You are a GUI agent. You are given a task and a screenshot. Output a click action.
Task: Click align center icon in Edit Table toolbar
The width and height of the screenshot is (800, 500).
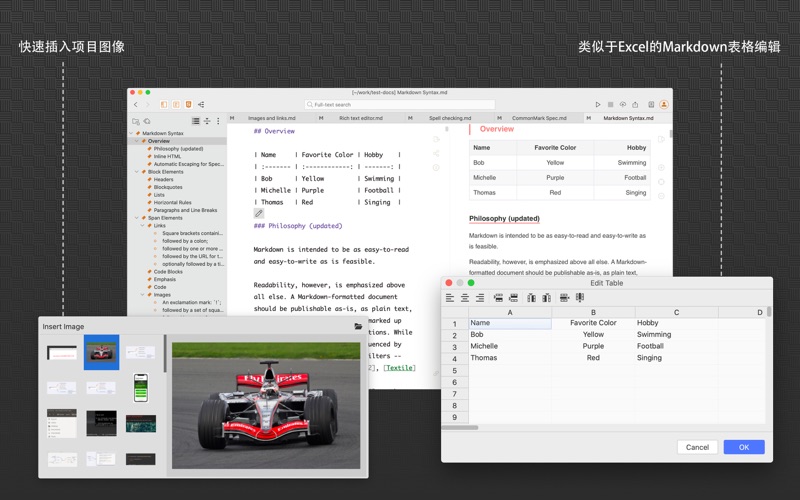465,298
